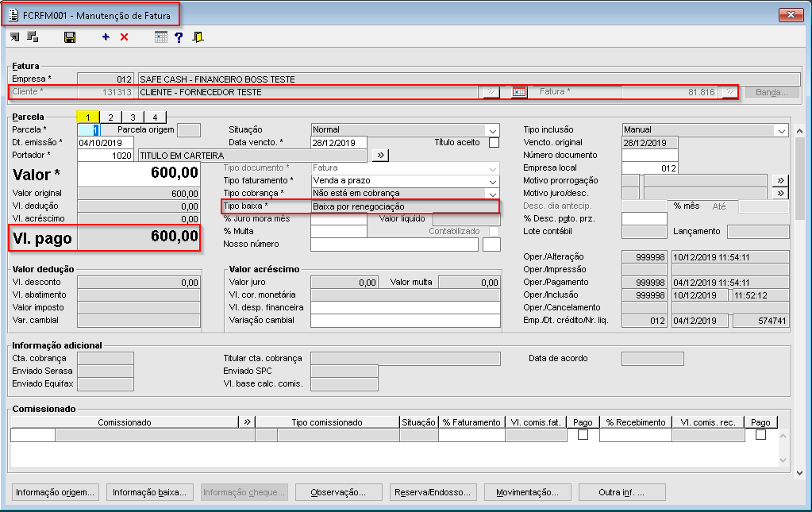This screenshot has height=512, width=812.
Task: Click Oper./Alteração timestamp 10/12/2019 11:54:11
Action: click(730, 256)
